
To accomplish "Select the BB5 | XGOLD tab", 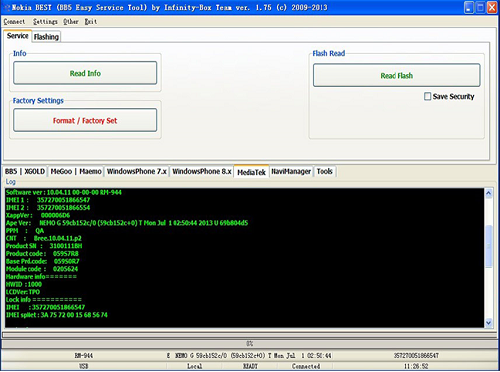I will coord(25,172).
